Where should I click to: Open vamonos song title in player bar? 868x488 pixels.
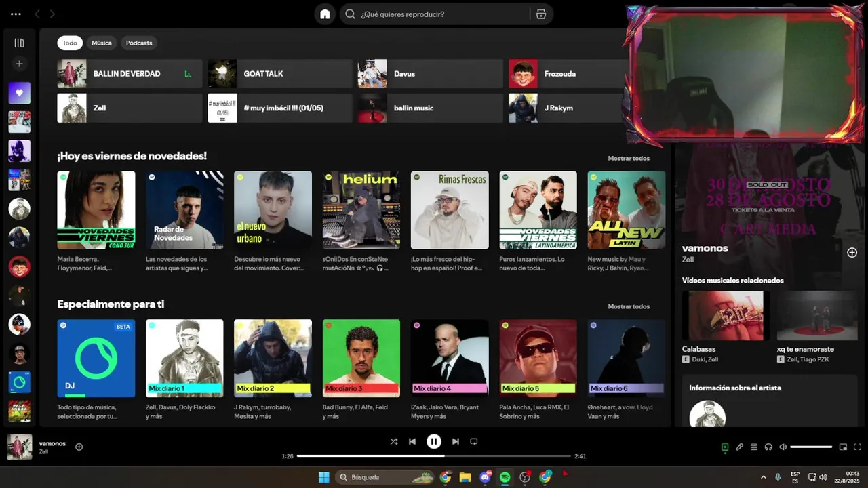click(x=52, y=443)
